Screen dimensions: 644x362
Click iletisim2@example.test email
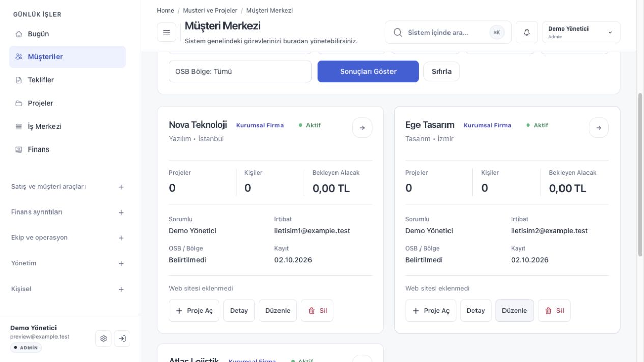(x=549, y=231)
